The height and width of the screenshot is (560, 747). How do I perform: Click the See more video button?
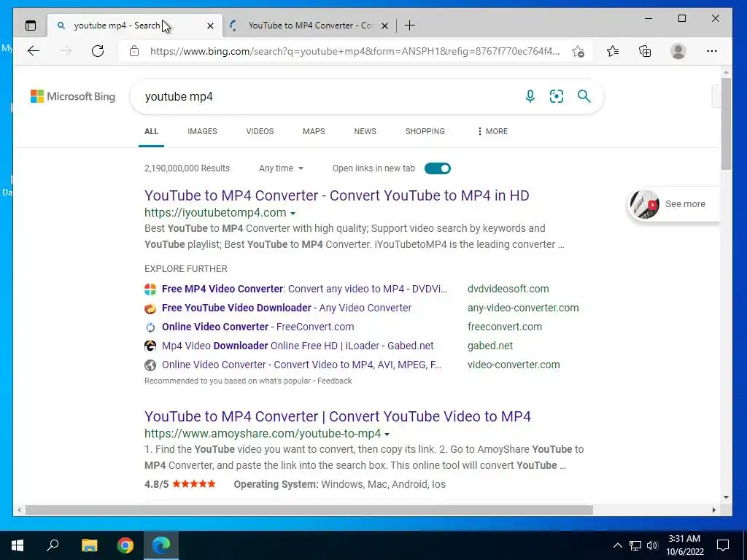tap(673, 204)
